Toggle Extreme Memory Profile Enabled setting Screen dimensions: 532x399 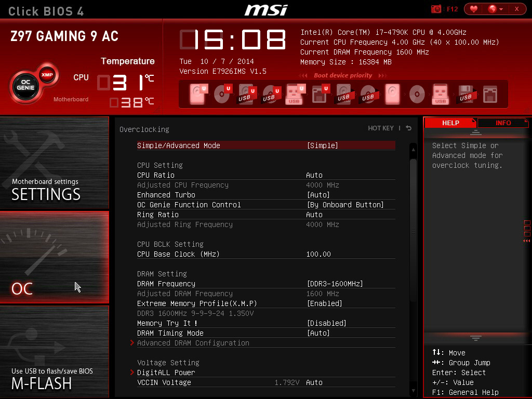point(325,303)
